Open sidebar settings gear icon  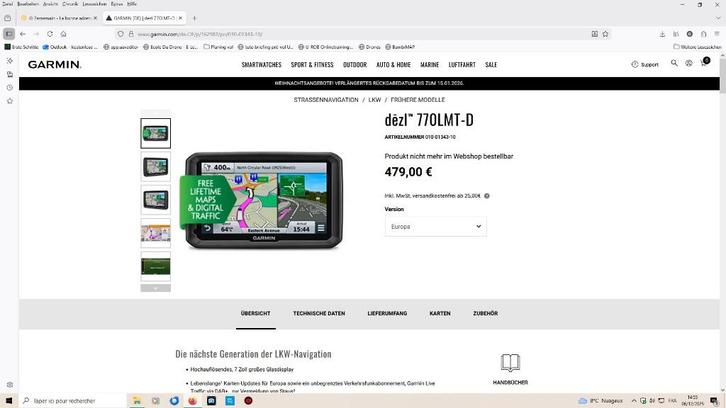coord(10,385)
